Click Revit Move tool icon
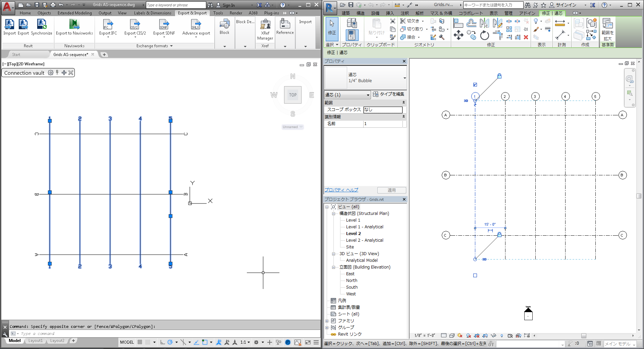644x349 pixels. coord(458,35)
